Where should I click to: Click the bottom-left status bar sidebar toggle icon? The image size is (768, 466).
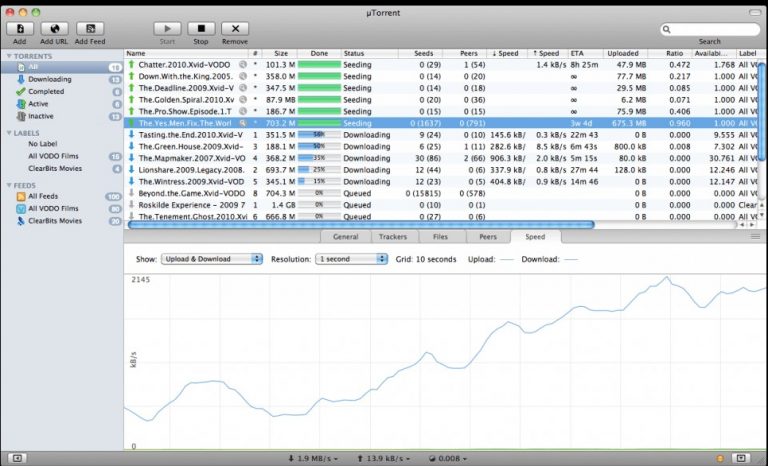pyautogui.click(x=17, y=459)
